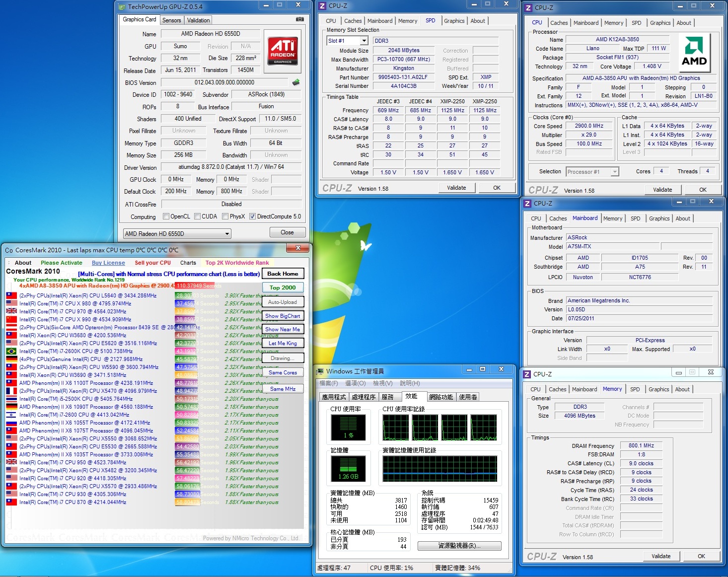Expand the Slot #1 memory slot dropdown
728x577 pixels.
[347, 41]
